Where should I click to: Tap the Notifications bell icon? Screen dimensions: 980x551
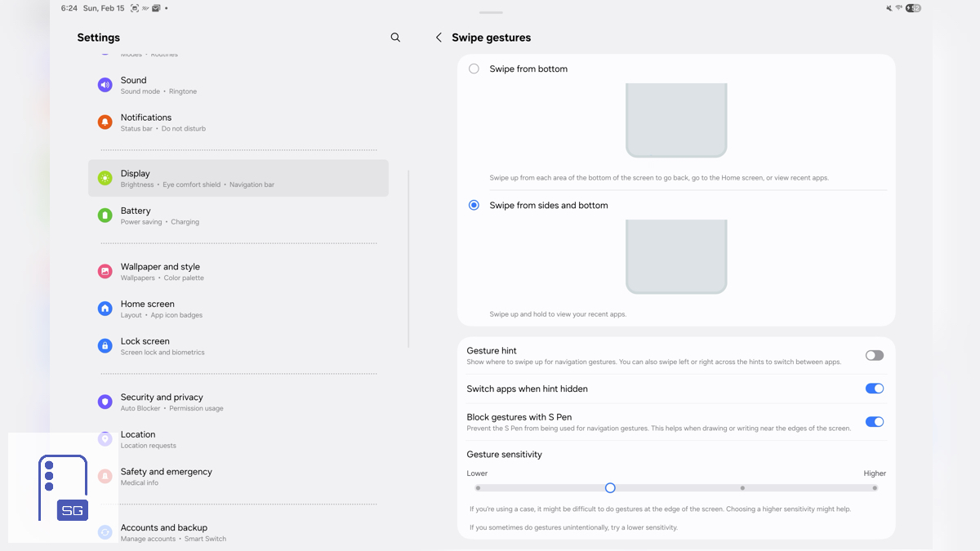click(x=105, y=122)
